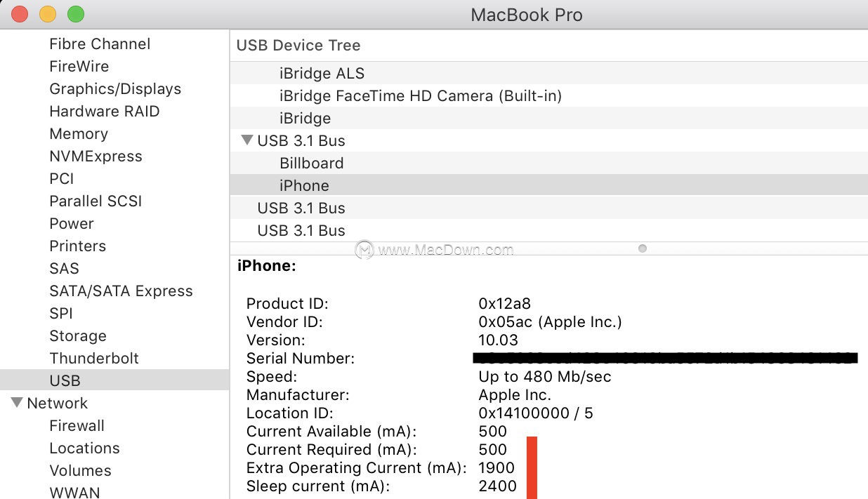Click the green zoom window button
Image resolution: width=868 pixels, height=499 pixels.
tap(75, 14)
